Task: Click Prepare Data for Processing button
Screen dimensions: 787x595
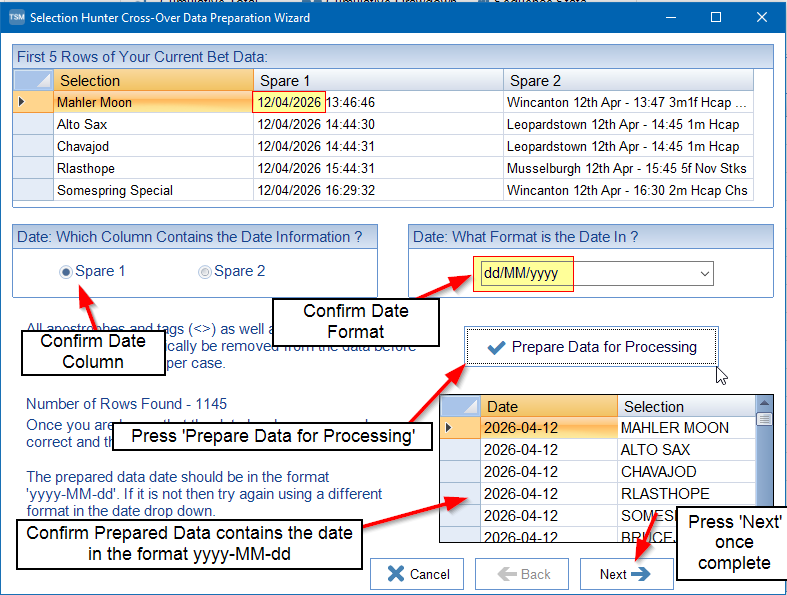Action: (591, 347)
